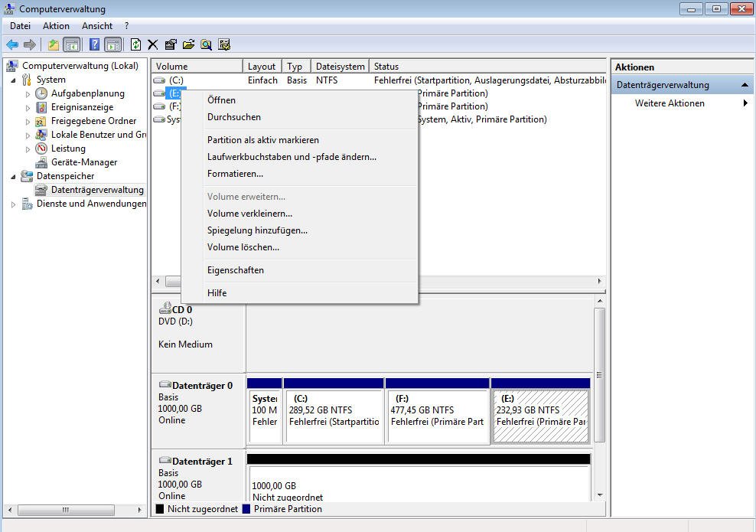Expand the Lokale Benutzer und Gruppen arrow
This screenshot has width=756, height=532.
[x=28, y=135]
